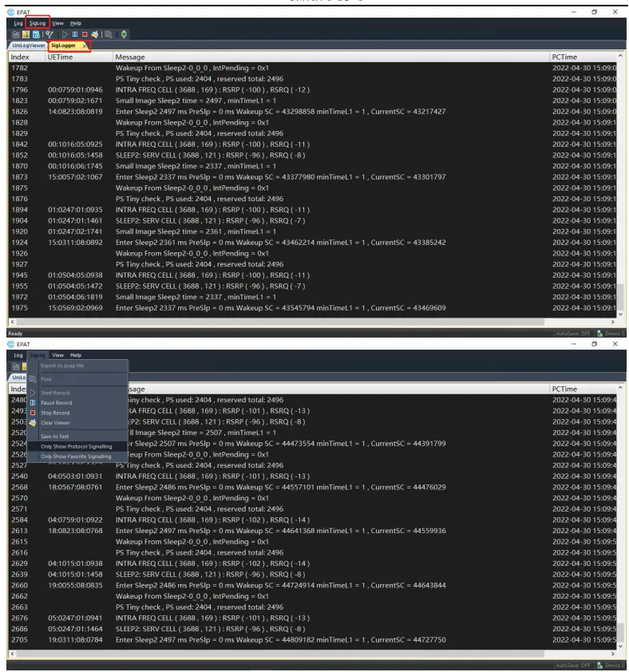Click left arrow of upper horizontal scrollbar
629x672 pixels.
[12, 322]
